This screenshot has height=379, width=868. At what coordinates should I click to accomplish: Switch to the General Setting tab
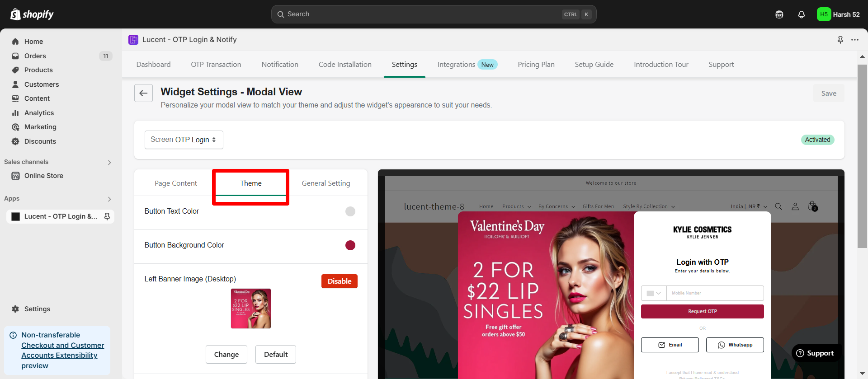(x=326, y=183)
